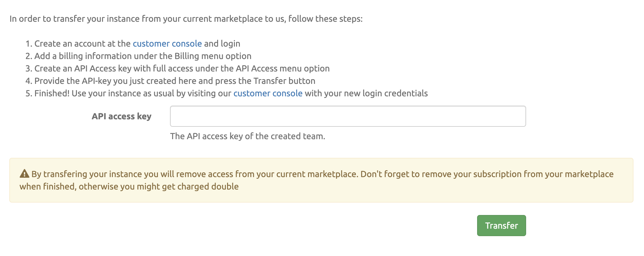
Task: Open customer console link in step 5
Action: (268, 93)
